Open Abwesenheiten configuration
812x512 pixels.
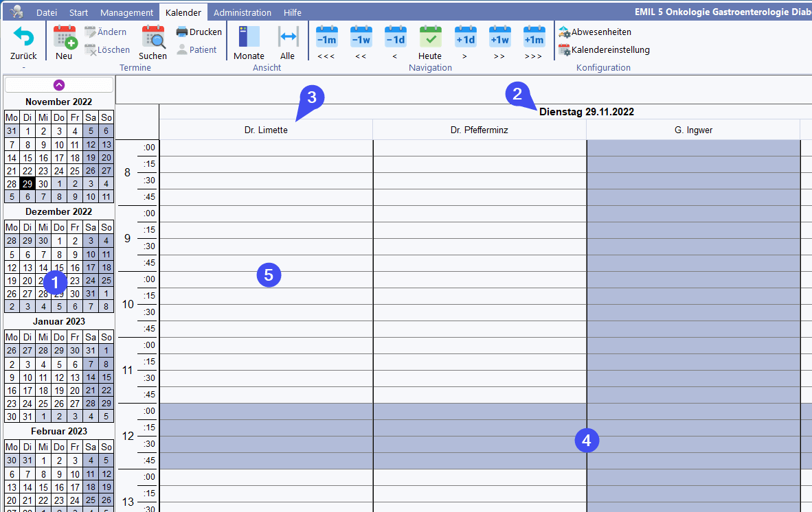[x=595, y=32]
